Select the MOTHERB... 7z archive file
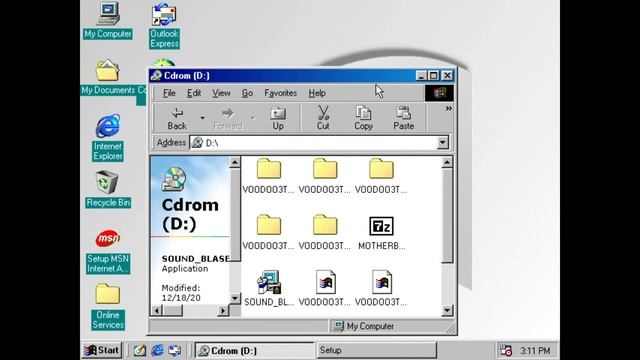This screenshot has height=360, width=640. click(381, 233)
